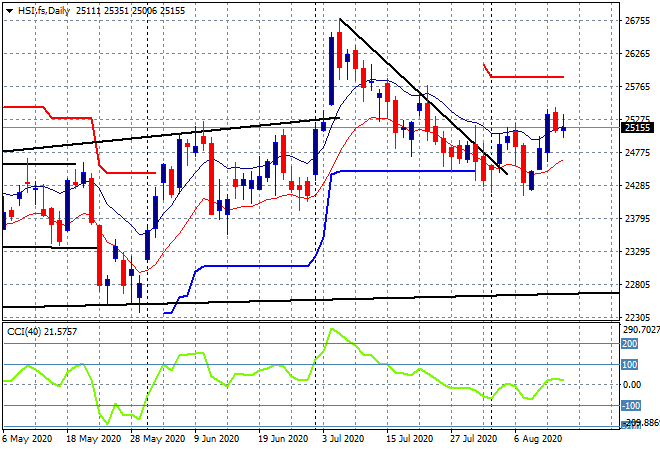
Task: Click the 26265 price axis label
Action: tap(637, 53)
